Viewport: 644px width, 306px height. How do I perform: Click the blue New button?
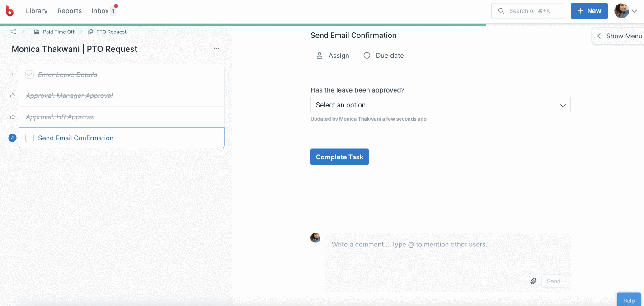(589, 11)
